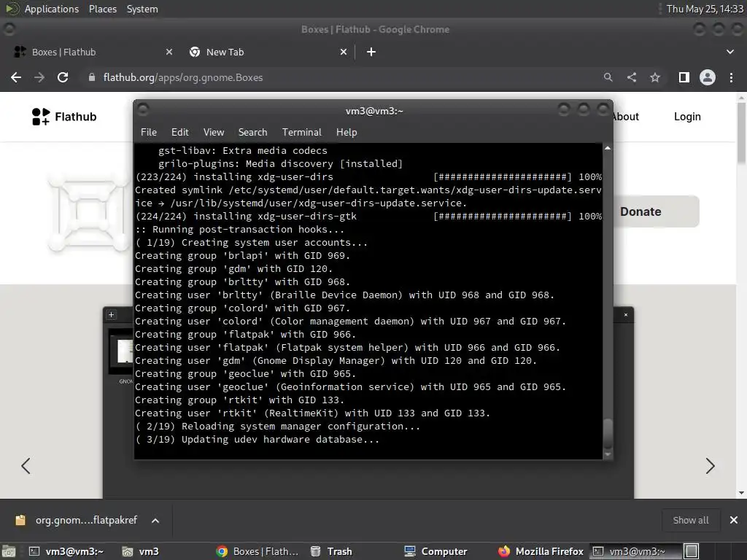This screenshot has height=560, width=747.
Task: Click the panel clock Thu May 25
Action: click(x=705, y=9)
